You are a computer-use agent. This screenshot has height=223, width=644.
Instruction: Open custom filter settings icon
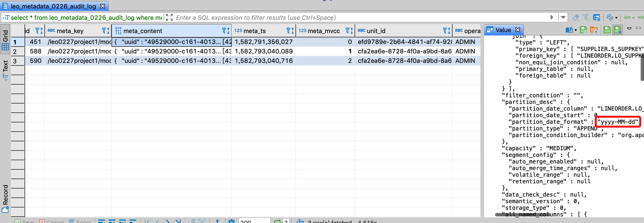point(596,17)
